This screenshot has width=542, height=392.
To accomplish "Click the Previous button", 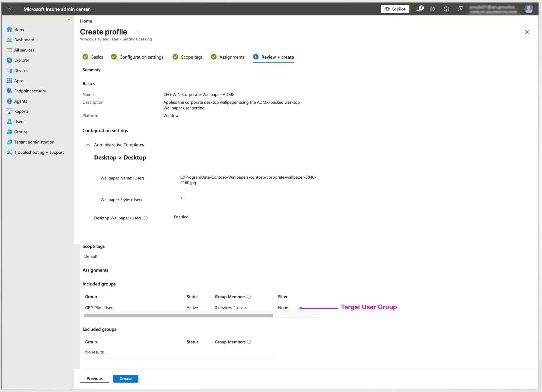I will (95, 379).
